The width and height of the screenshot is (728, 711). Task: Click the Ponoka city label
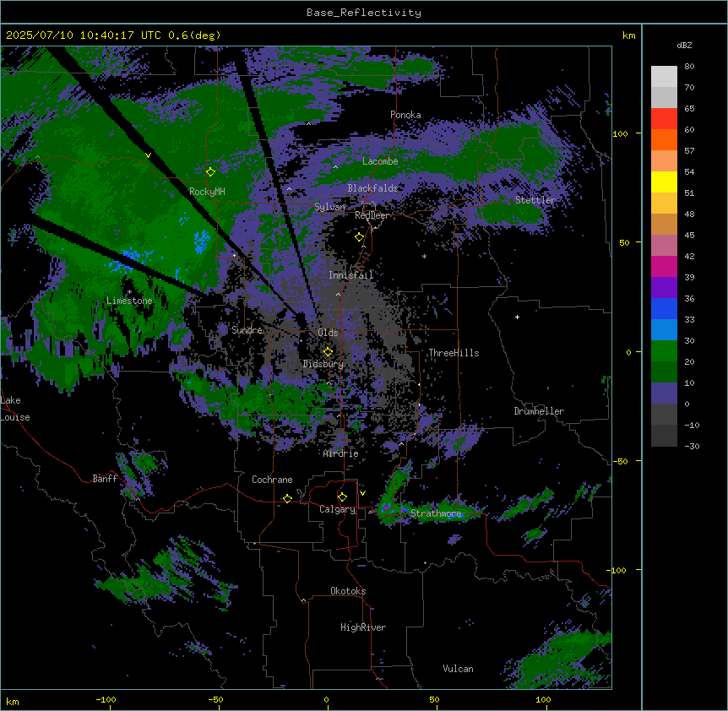[x=405, y=115]
